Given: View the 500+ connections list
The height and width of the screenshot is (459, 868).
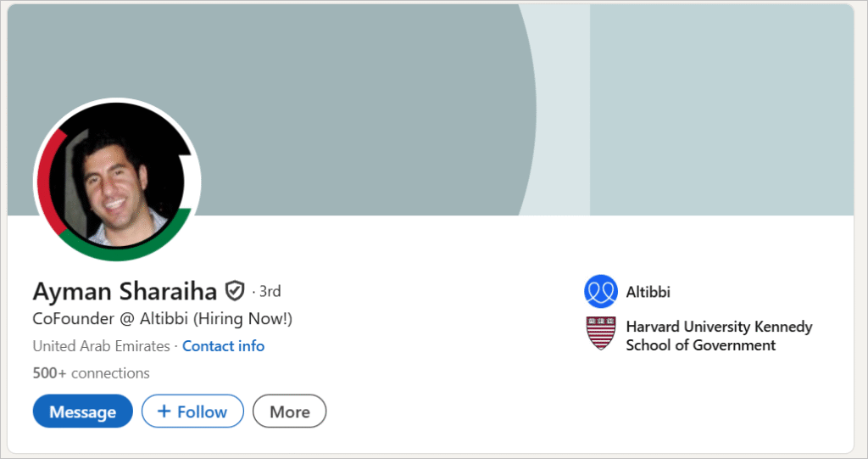Looking at the screenshot, I should [x=91, y=372].
